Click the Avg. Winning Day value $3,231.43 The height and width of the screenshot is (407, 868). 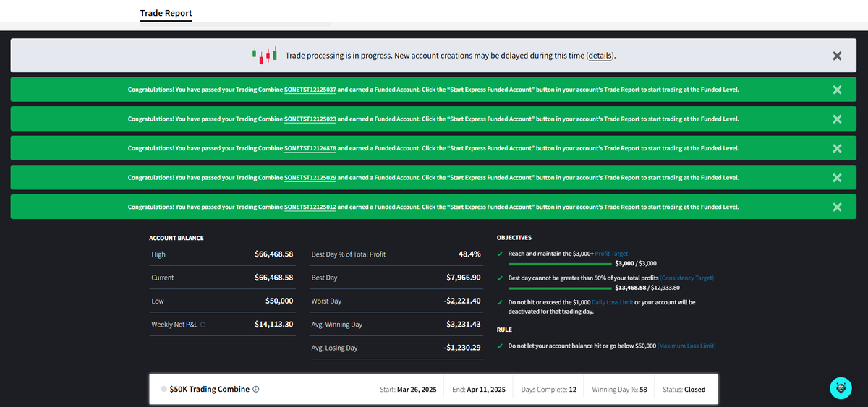[464, 325]
